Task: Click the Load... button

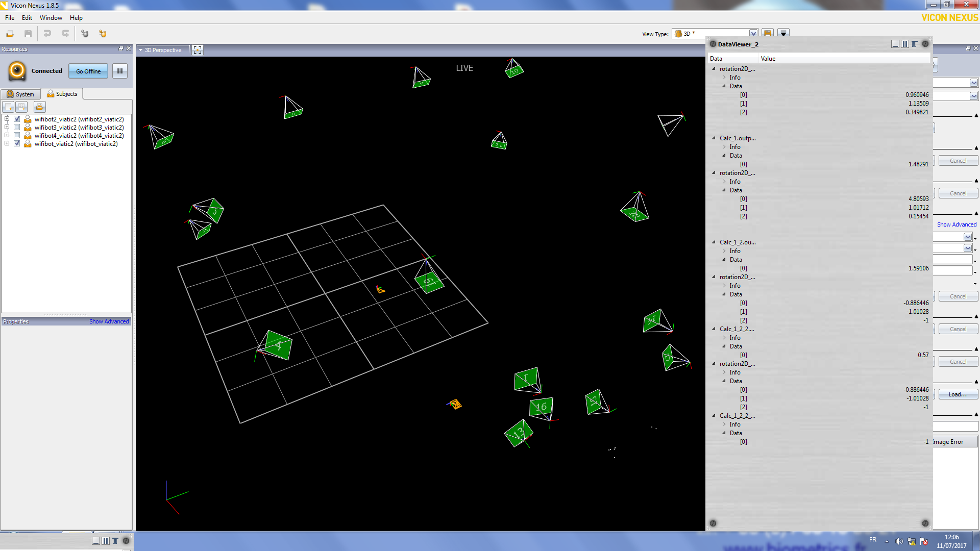Action: tap(958, 394)
